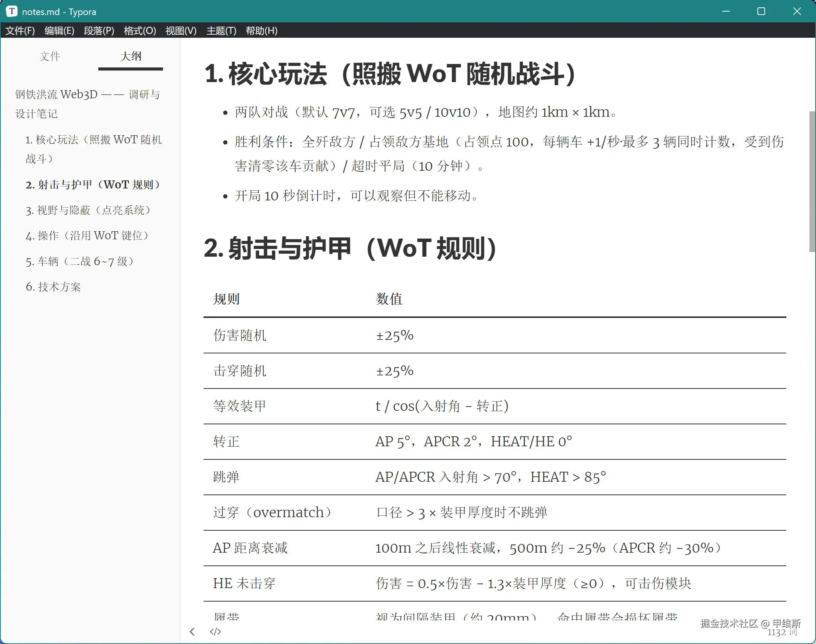
Task: Click the Typora app logo icon
Action: pos(12,11)
